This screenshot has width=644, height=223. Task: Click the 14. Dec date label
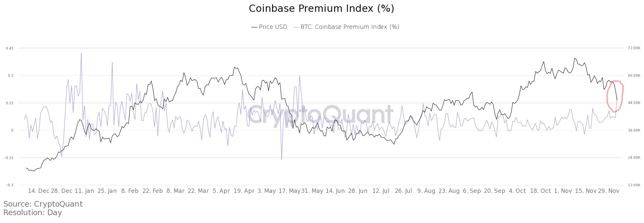point(38,191)
